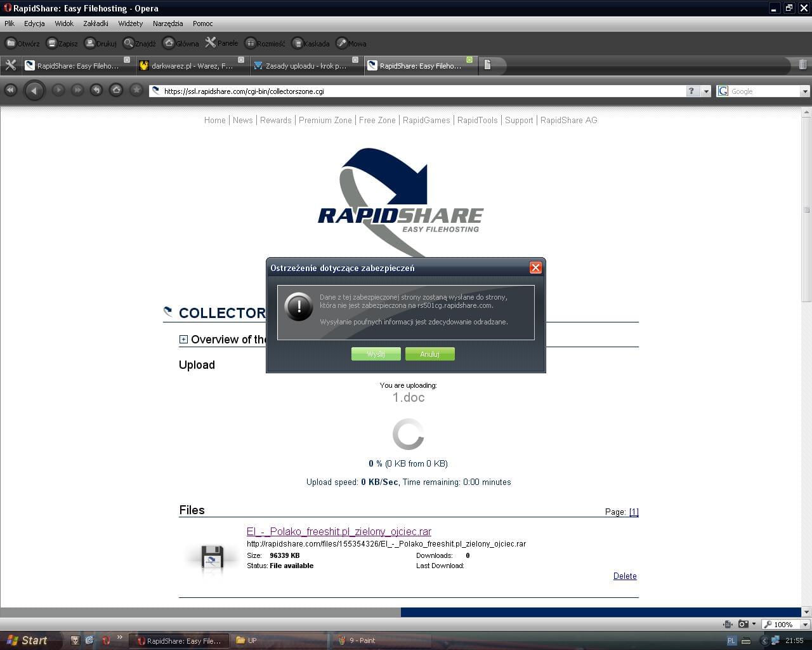Open the Zakładki menu
Viewport: 812px width, 650px height.
(x=96, y=23)
